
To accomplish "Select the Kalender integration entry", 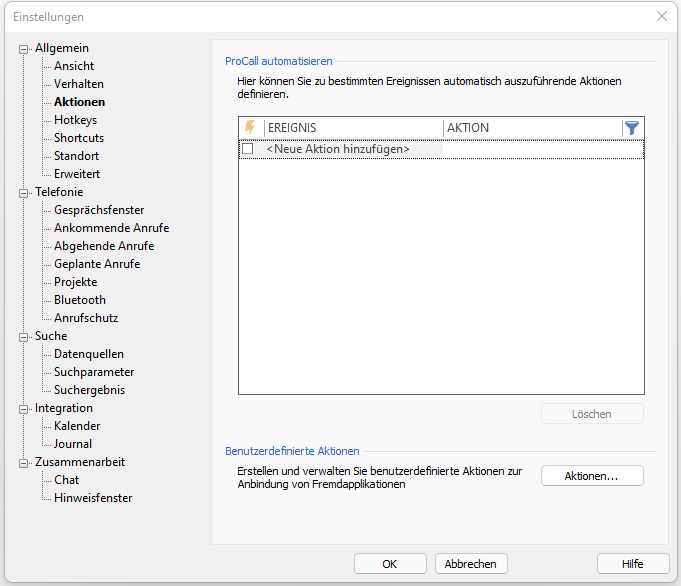I will (77, 426).
